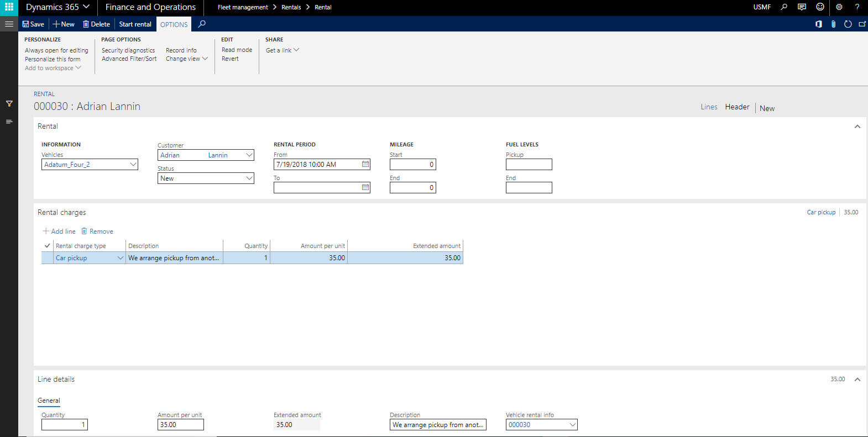The image size is (868, 437).
Task: Click Start rental
Action: click(135, 24)
